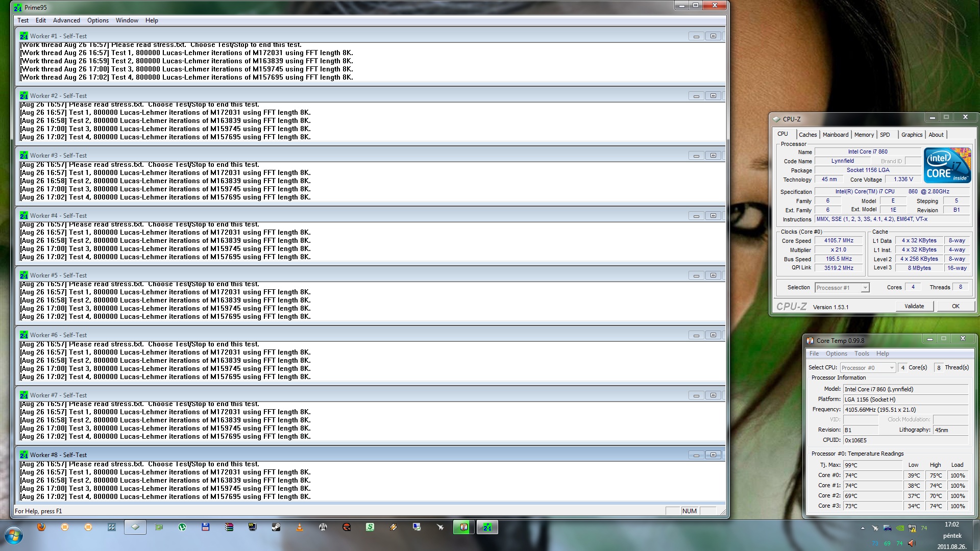Click the Validate button in CPU-Z
980x551 pixels.
(914, 306)
